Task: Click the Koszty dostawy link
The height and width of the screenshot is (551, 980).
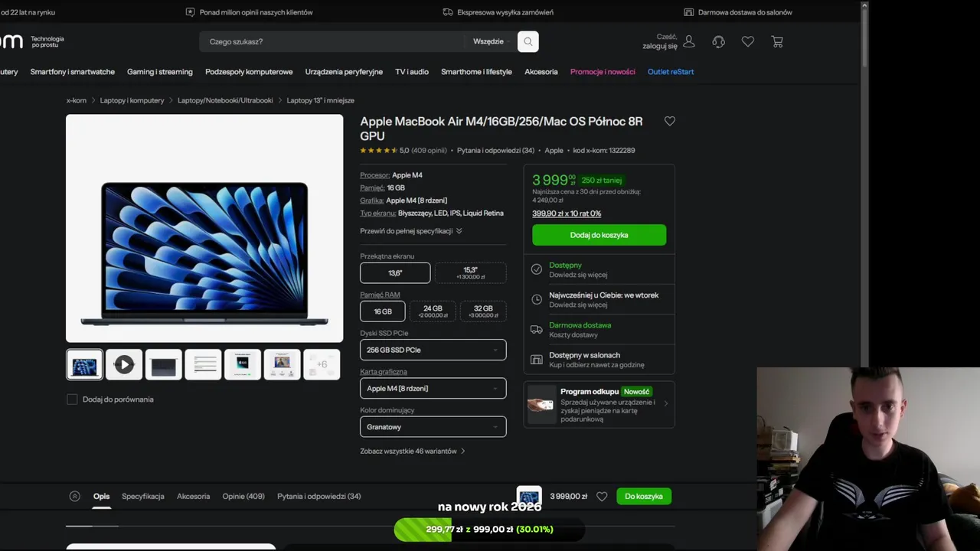Action: (573, 335)
